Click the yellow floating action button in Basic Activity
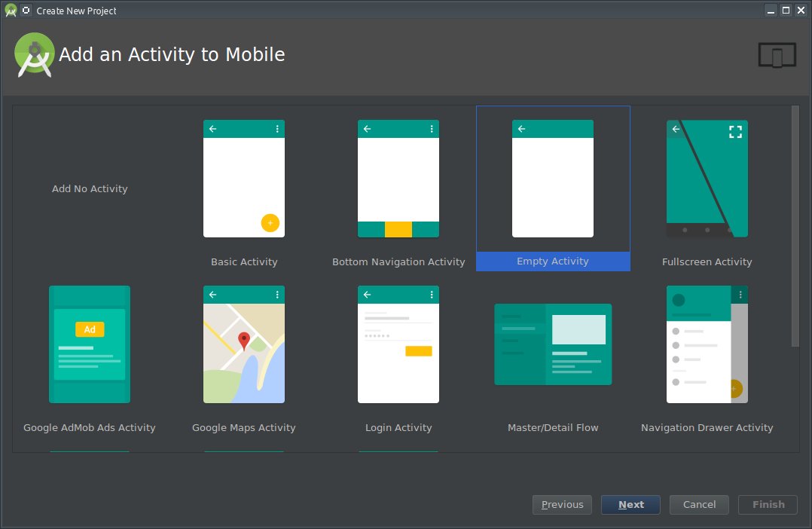The width and height of the screenshot is (812, 529). 270,223
